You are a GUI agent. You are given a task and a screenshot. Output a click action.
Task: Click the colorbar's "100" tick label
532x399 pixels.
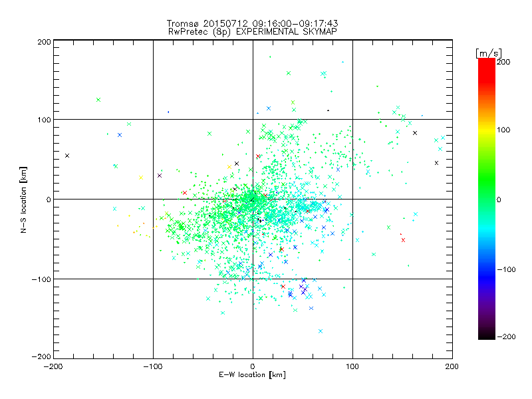click(x=503, y=130)
